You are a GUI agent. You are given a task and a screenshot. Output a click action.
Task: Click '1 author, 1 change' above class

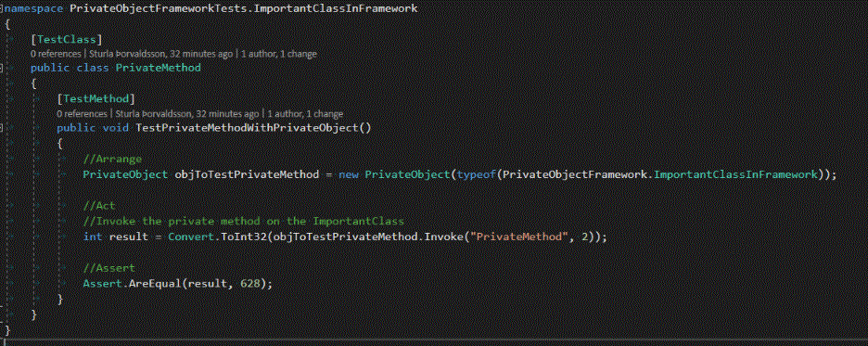coord(279,54)
